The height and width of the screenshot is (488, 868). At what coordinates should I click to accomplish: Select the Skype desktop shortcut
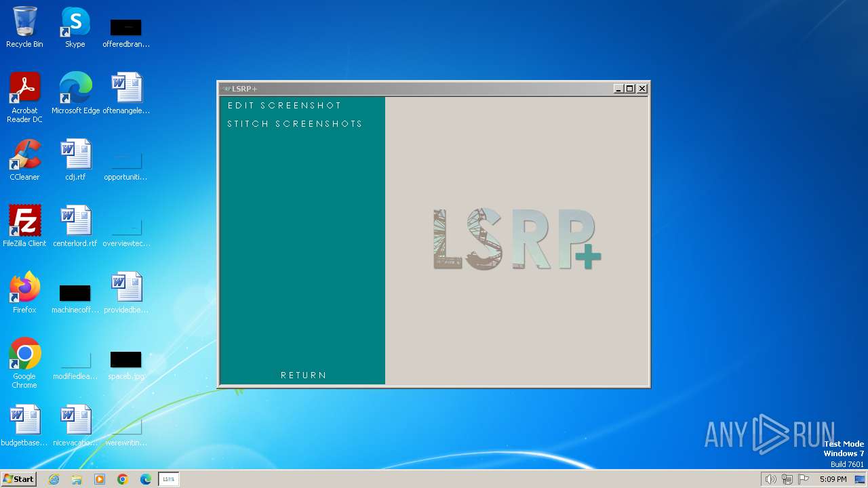(75, 27)
